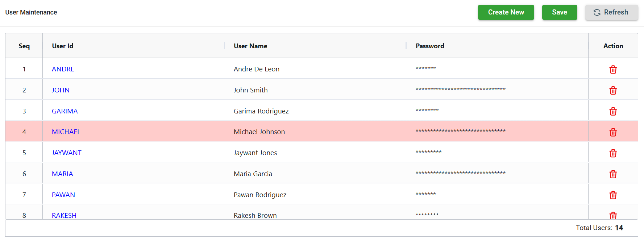Remove GARIMA using the delete icon
Screen dimensions: 644x241
(x=613, y=111)
